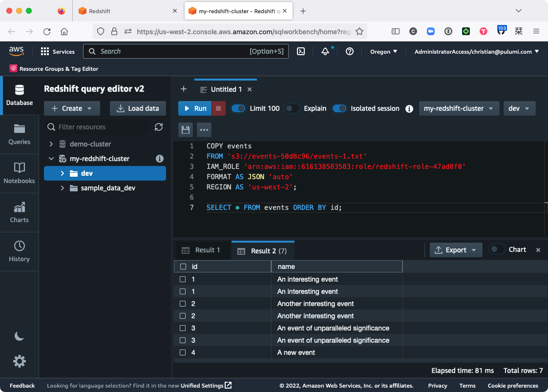Toggle the Chart switch
Image resolution: width=548 pixels, height=392 pixels.
click(x=497, y=249)
